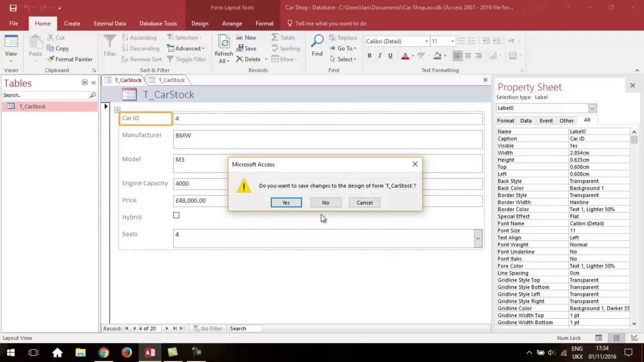Open the font name dropdown Calibri (Detail)
Image resolution: width=644 pixels, height=362 pixels.
(427, 41)
